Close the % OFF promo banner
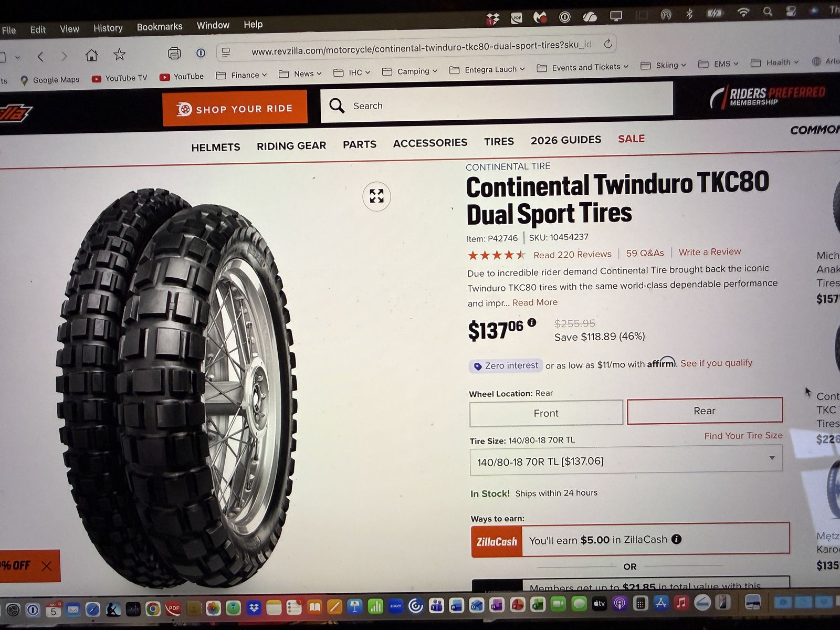The image size is (840, 630). [x=47, y=565]
